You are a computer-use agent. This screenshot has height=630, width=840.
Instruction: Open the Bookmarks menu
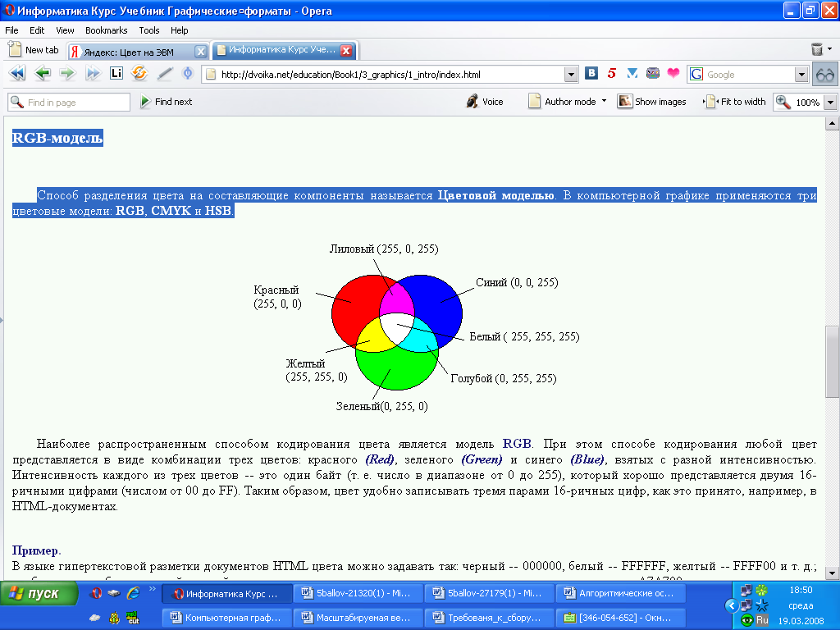[x=107, y=30]
